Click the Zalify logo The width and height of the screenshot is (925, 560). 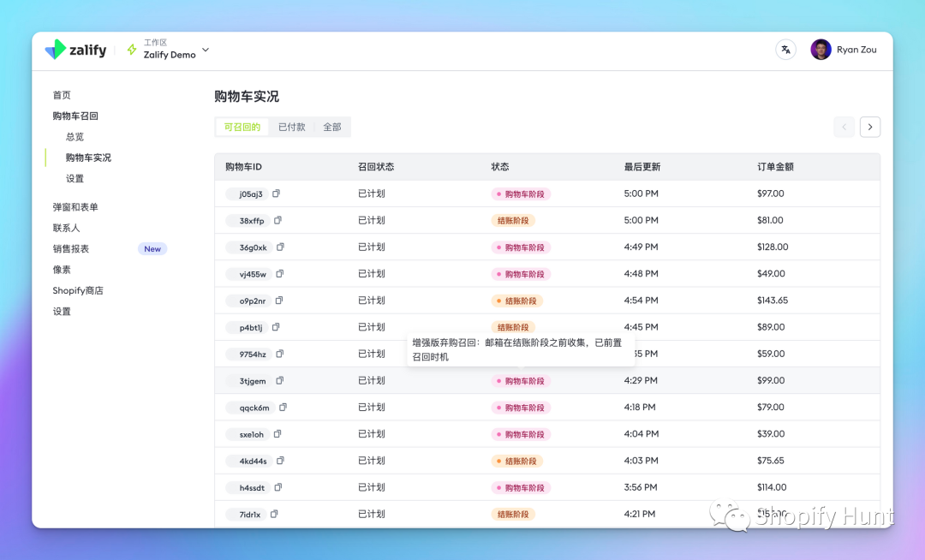75,50
